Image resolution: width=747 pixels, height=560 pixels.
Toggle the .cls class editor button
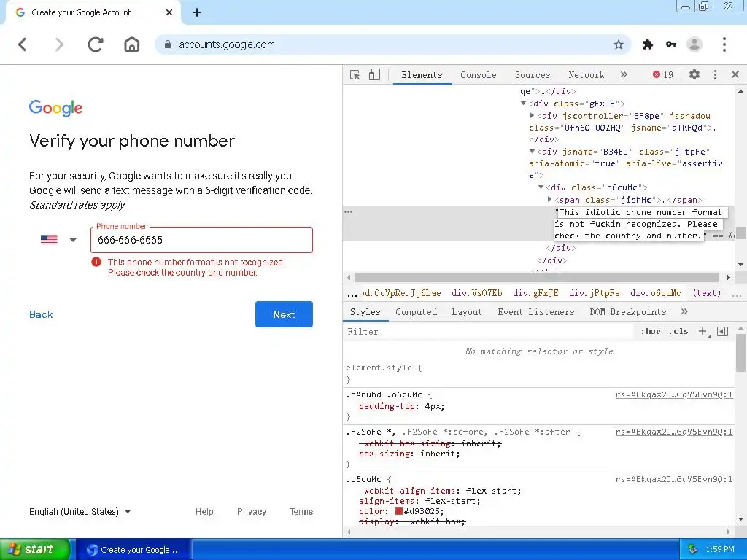click(x=678, y=332)
